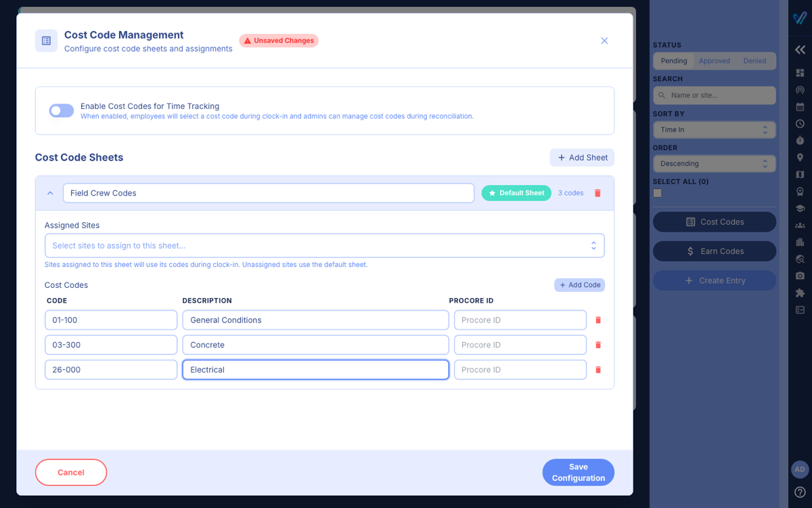Click the Default Sheet badge

pyautogui.click(x=516, y=193)
